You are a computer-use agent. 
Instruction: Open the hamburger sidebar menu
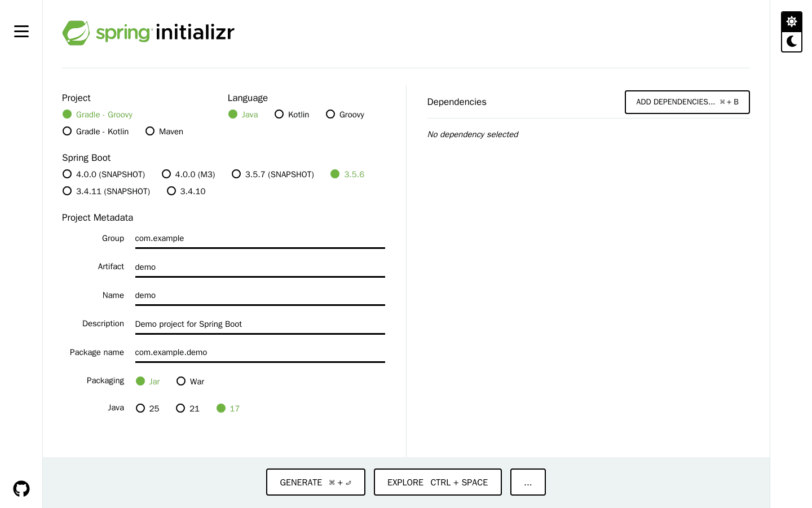pos(21,31)
